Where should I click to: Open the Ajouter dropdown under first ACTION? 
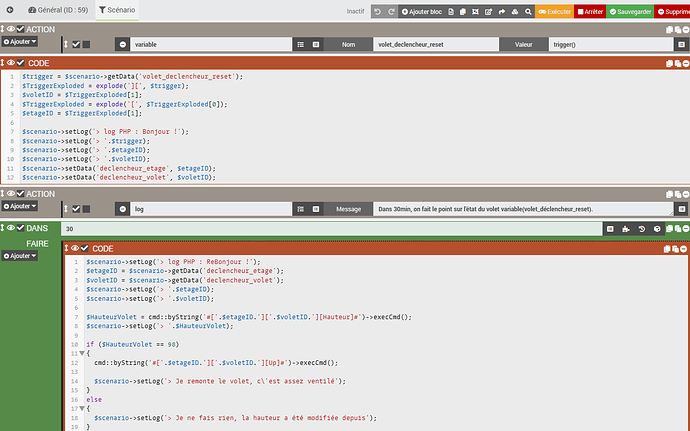tap(22, 41)
